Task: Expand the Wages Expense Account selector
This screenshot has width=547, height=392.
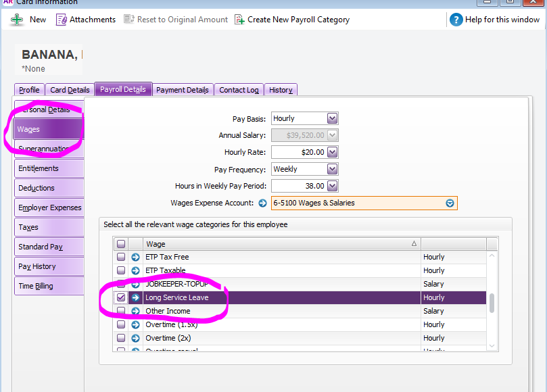Action: (450, 203)
